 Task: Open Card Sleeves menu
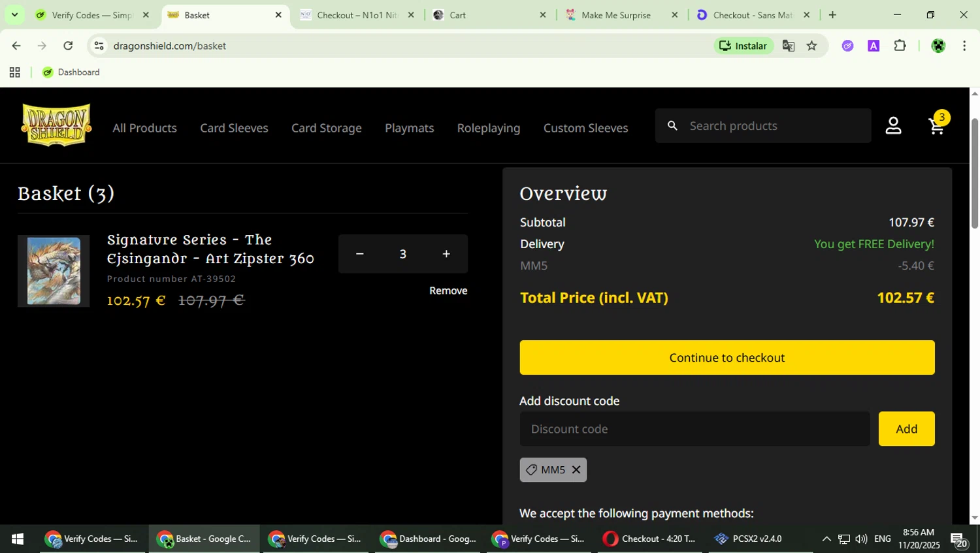tap(234, 128)
